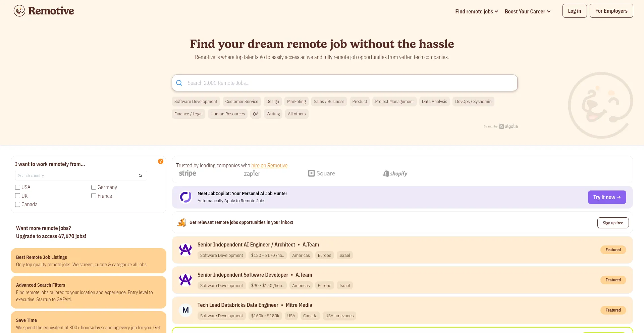The height and width of the screenshot is (333, 644).
Task: Click the Mitre Media company avatar
Action: (x=185, y=310)
